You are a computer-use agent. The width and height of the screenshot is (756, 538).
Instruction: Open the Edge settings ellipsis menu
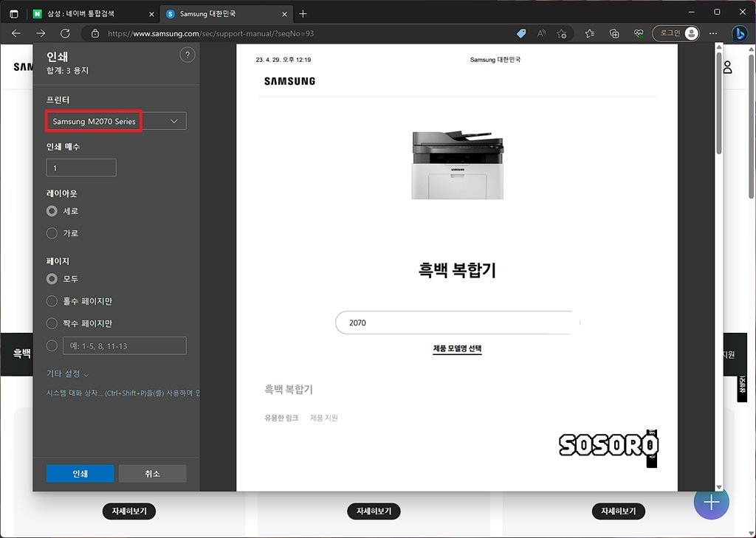point(713,33)
